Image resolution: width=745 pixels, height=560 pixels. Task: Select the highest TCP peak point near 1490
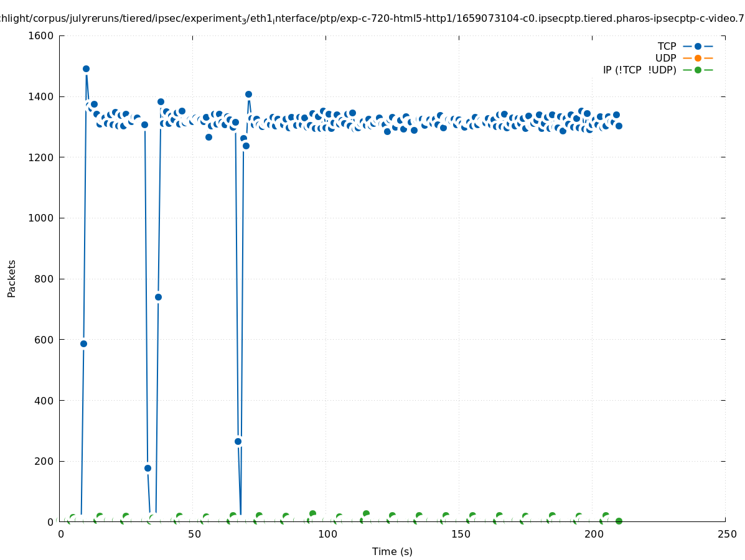(86, 69)
